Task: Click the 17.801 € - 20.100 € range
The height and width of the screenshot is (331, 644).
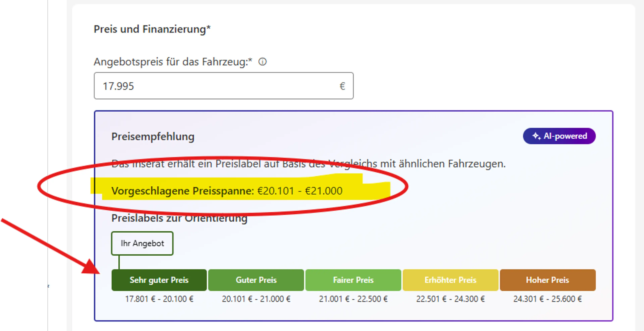Action: 159,299
